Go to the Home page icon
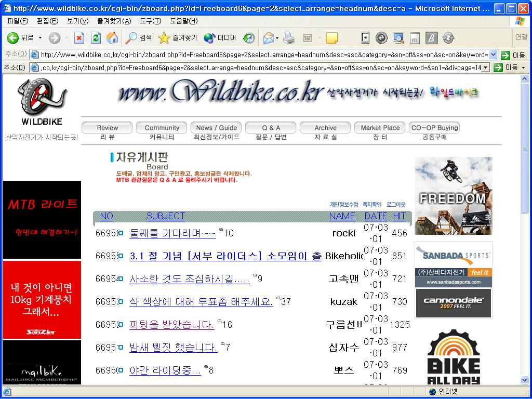Viewport: 532px width, 399px height. pyautogui.click(x=112, y=37)
